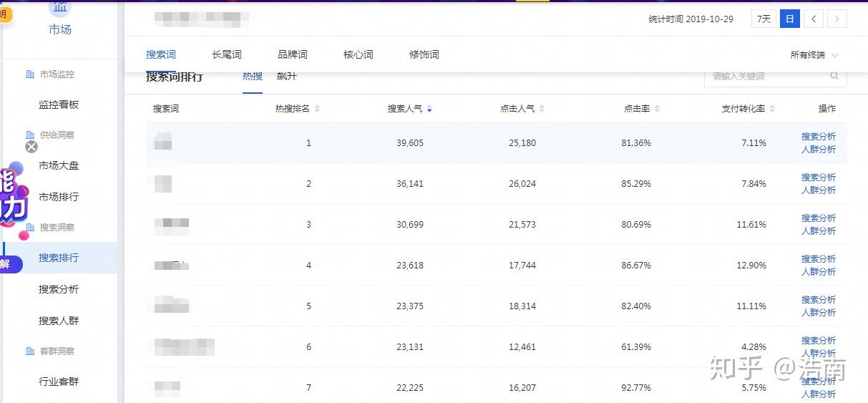Close the floating promo with the X icon
Image resolution: width=868 pixels, height=403 pixels.
(31, 147)
